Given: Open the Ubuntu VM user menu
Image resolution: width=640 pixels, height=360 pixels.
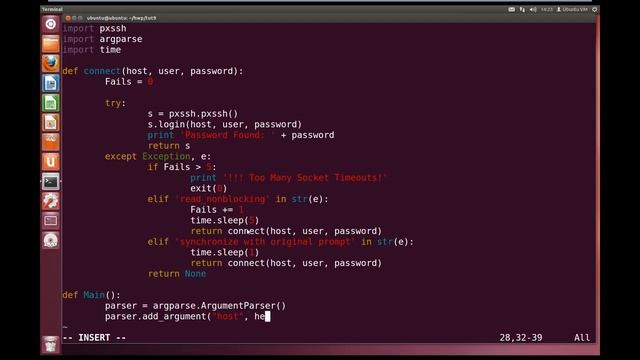Looking at the screenshot, I should click(572, 9).
